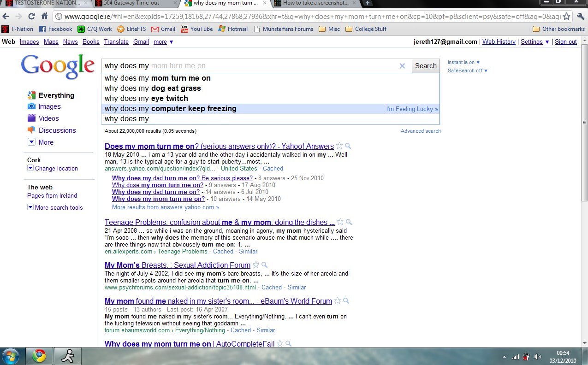Screen dimensions: 588x365
Task: Open the EliteFTS bookmark
Action: pos(132,29)
